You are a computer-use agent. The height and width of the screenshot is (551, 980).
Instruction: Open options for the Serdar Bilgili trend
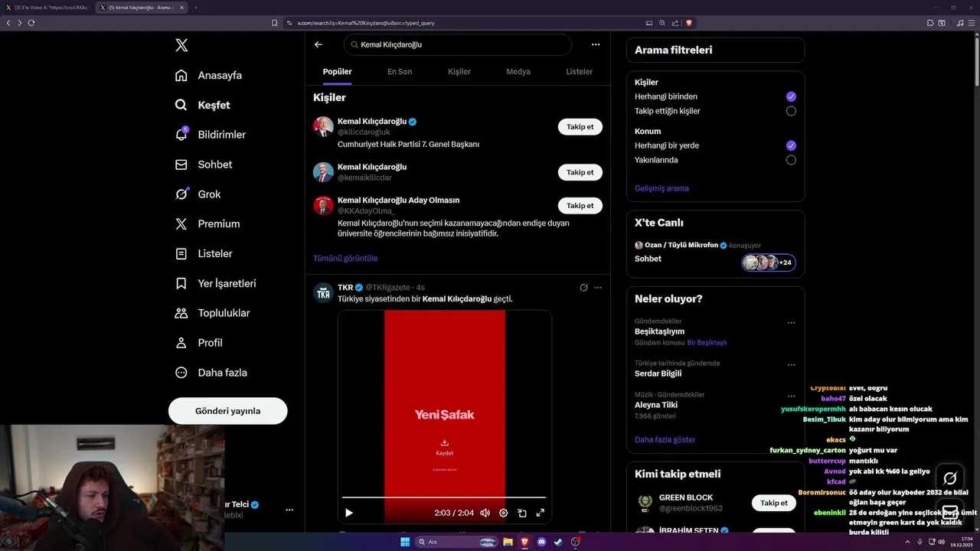click(x=792, y=365)
